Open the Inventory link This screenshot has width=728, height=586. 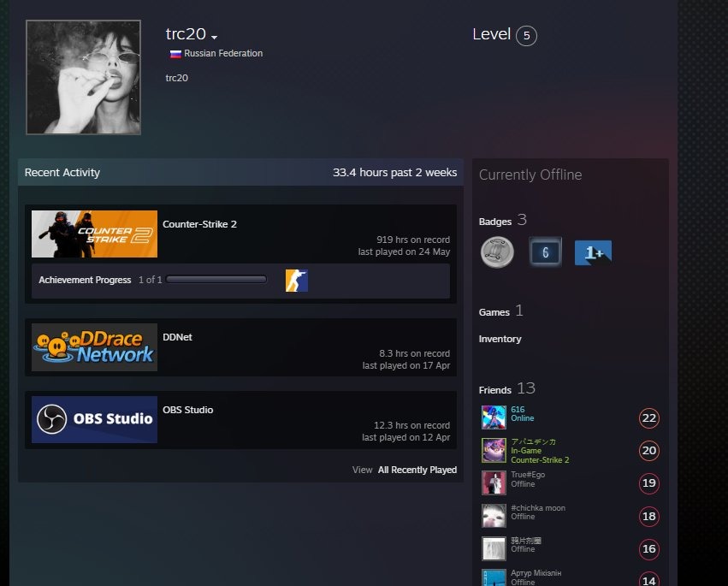[500, 339]
